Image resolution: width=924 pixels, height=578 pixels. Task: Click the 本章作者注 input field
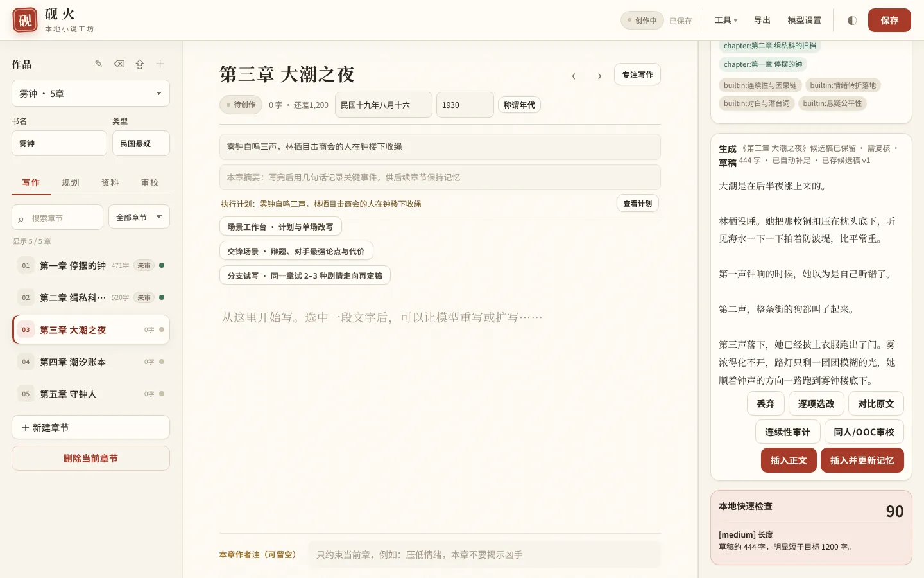point(484,554)
